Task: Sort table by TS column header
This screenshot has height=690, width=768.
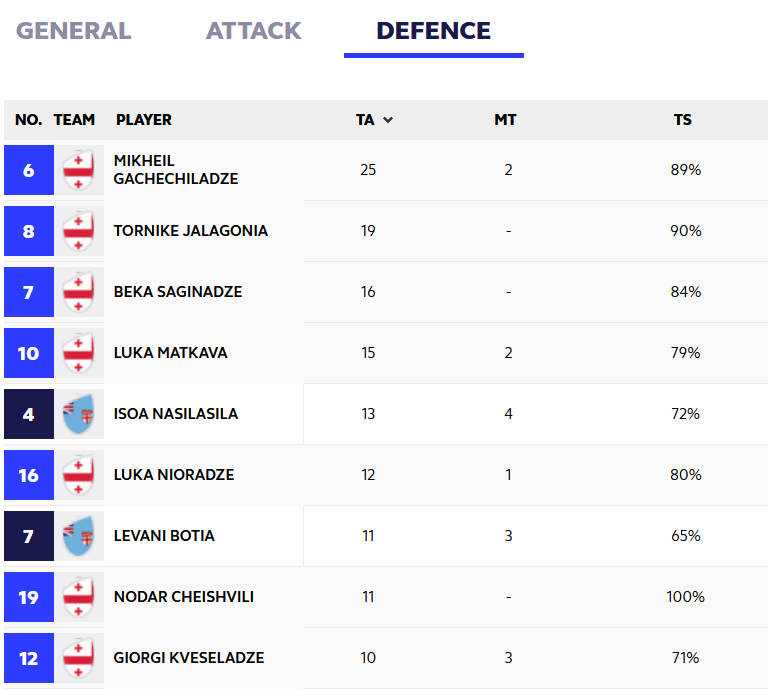Action: (683, 120)
